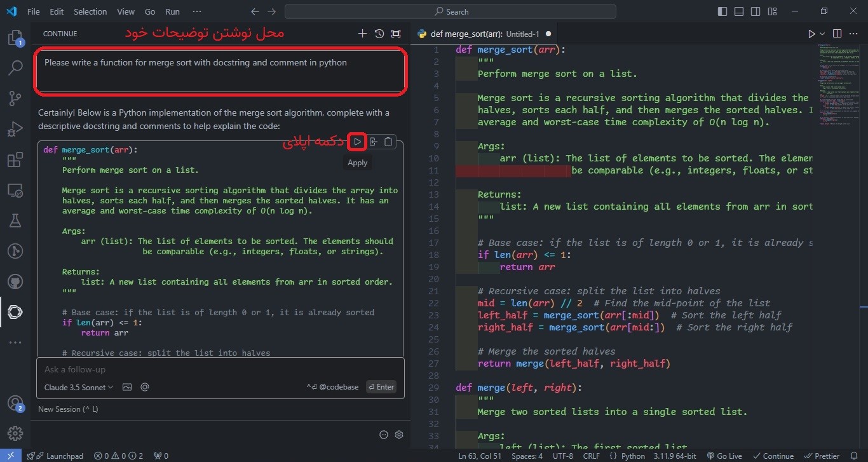This screenshot has height=462, width=868.
Task: Open the Selection menu
Action: pos(90,11)
